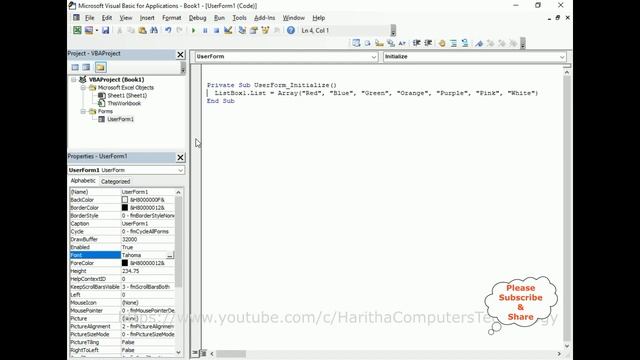The height and width of the screenshot is (360, 640).
Task: Click the Break (pause) icon
Action: click(205, 30)
